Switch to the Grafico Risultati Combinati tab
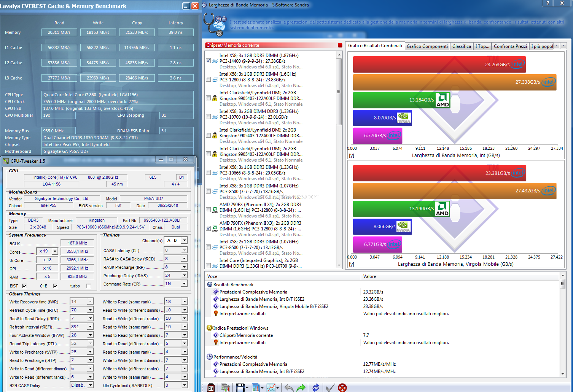Screen dimensions: 573x392 click(375, 46)
